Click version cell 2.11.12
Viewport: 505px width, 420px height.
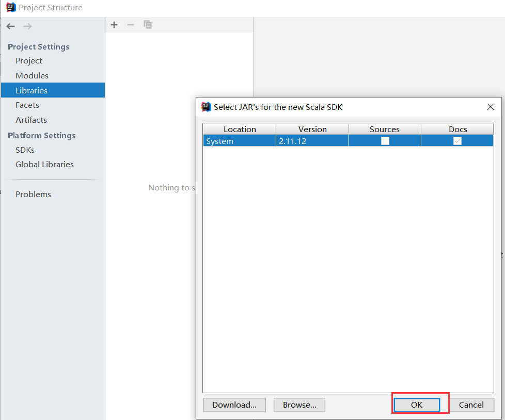(312, 141)
